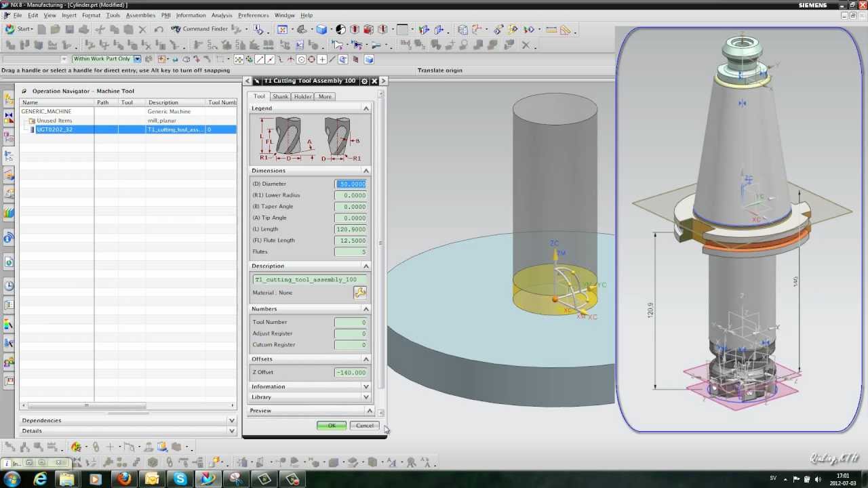Expand the Dependencies panel
The height and width of the screenshot is (488, 868).
232,421
